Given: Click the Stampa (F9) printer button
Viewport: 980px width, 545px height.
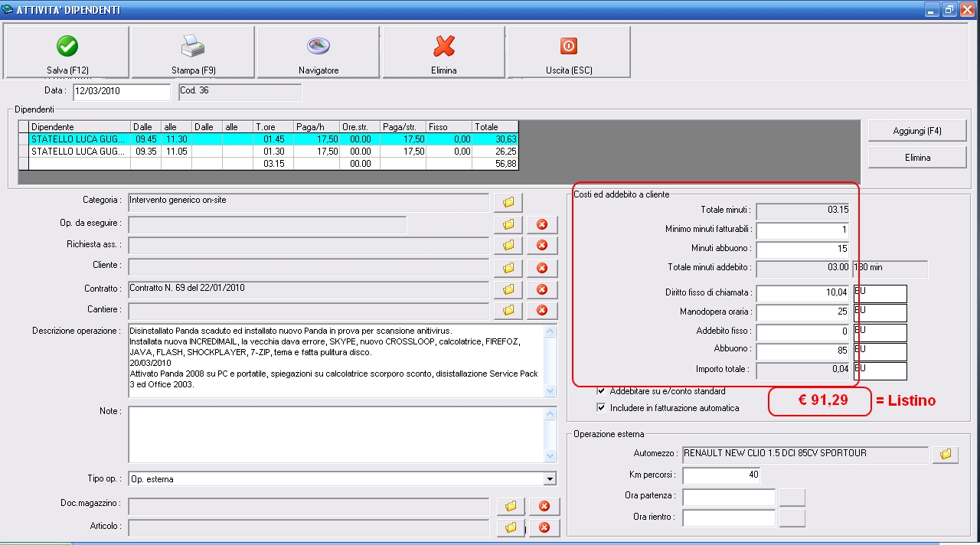Looking at the screenshot, I should [x=193, y=52].
